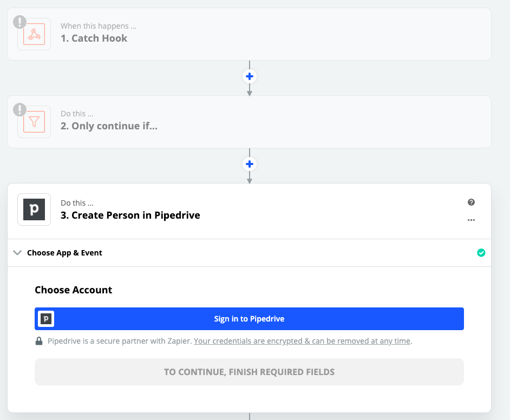Click the large Pipedrive app icon in step 3

34,209
